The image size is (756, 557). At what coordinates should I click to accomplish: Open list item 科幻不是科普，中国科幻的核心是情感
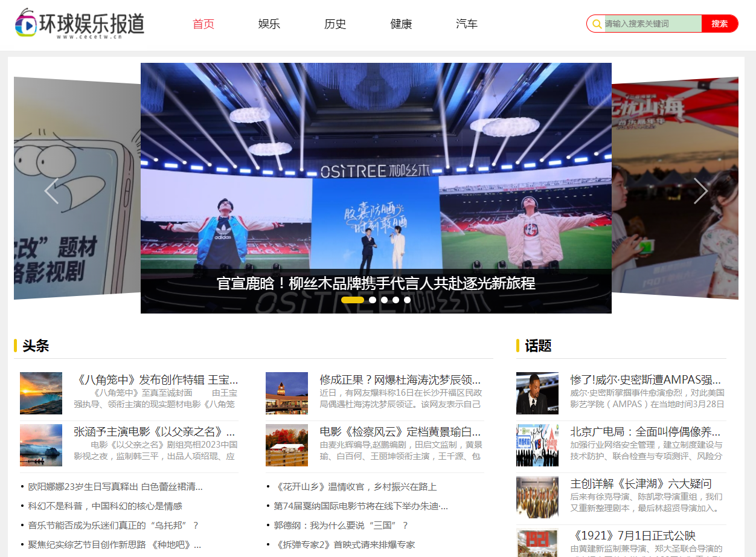pos(105,506)
